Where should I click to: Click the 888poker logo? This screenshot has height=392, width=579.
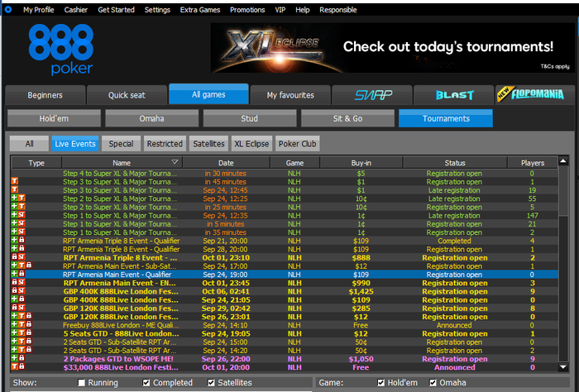61,50
